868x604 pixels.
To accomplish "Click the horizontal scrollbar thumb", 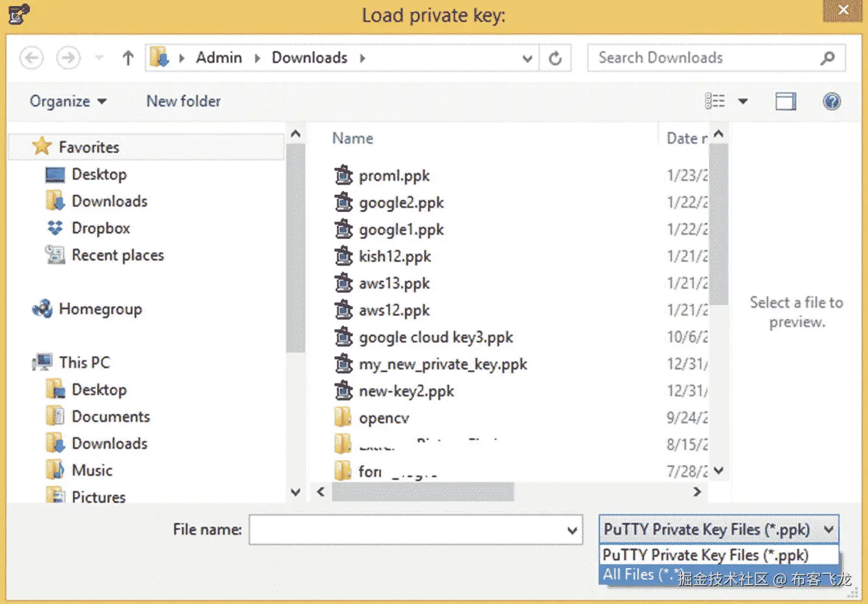I will tap(423, 491).
